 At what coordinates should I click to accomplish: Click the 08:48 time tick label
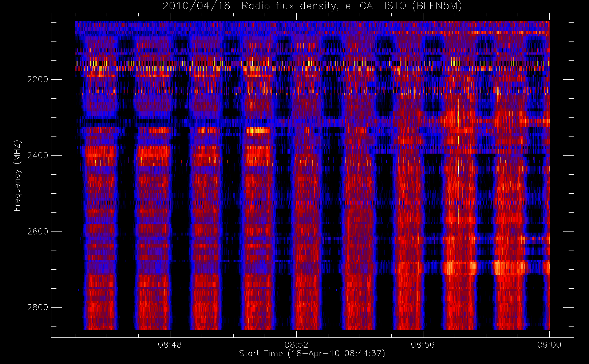tap(170, 345)
